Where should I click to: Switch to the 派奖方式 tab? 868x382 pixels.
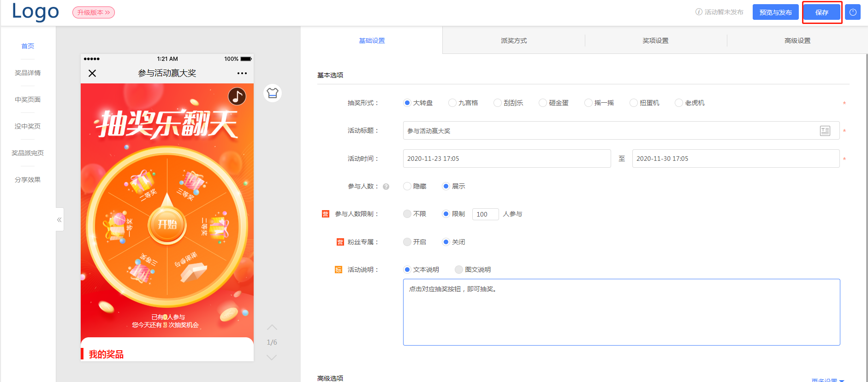click(x=514, y=41)
